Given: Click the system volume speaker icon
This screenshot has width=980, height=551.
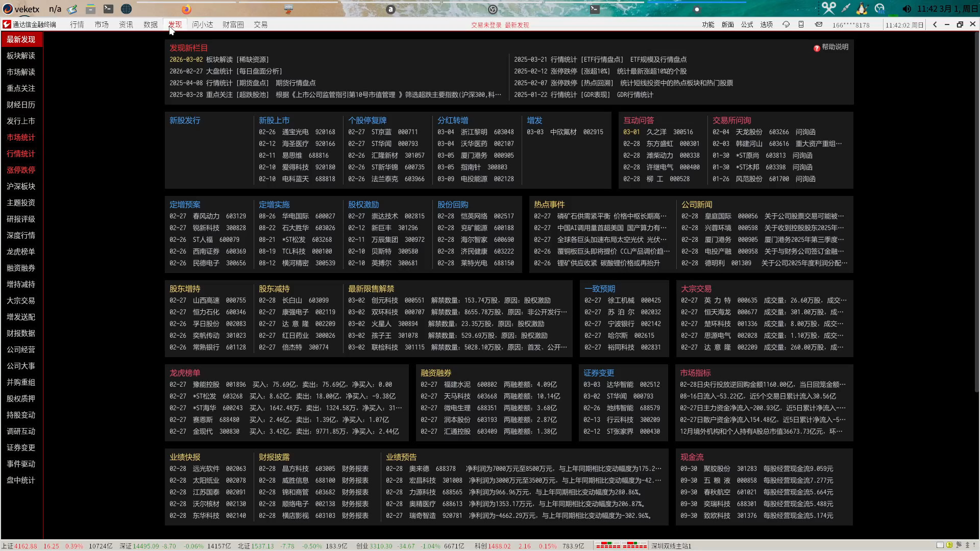Looking at the screenshot, I should [x=906, y=9].
